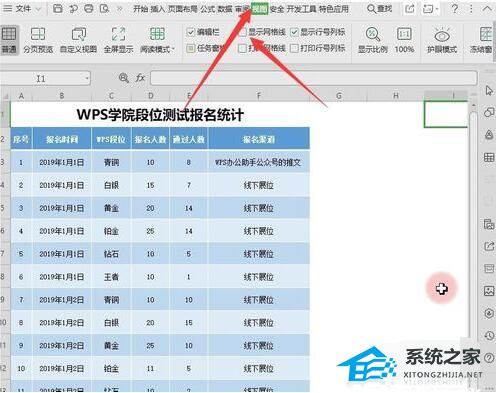The image size is (498, 393).
Task: Switch to the 安全 tab
Action: [x=277, y=9]
